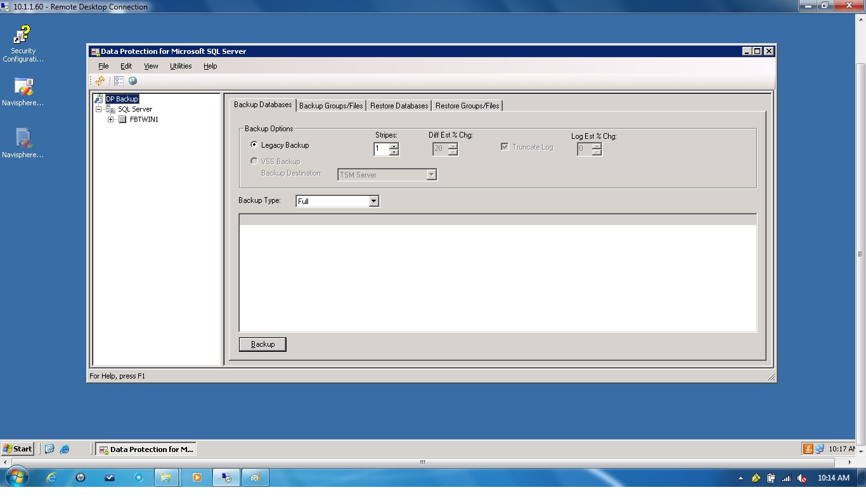Increase the Stripes spinner value

(x=394, y=146)
